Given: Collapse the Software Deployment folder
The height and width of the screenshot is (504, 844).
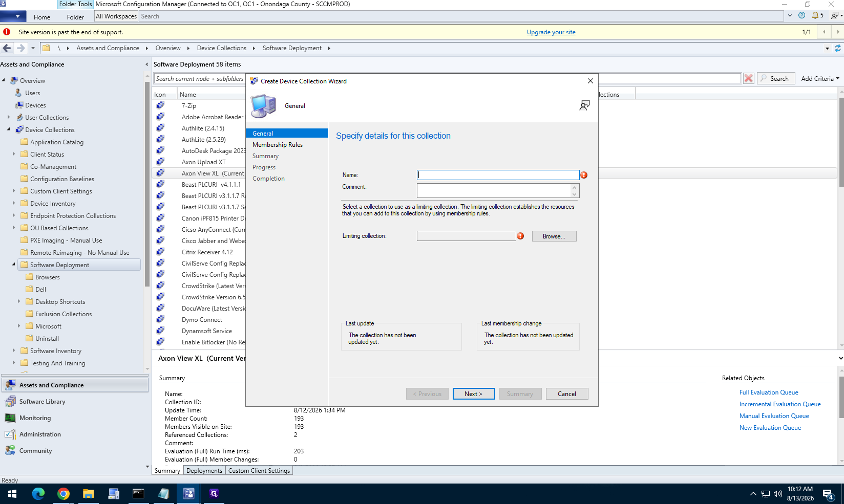Looking at the screenshot, I should (14, 265).
